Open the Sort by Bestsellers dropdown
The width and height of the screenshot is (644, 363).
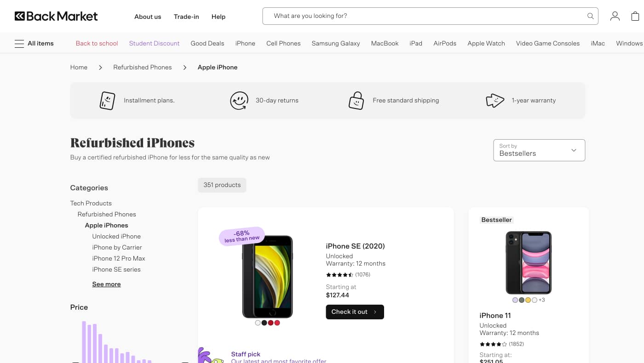tap(539, 150)
